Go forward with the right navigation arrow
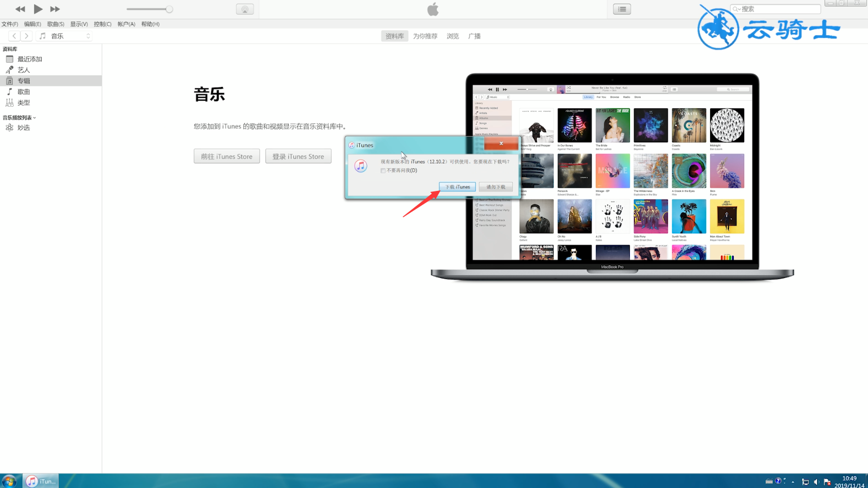Viewport: 868px width, 488px height. click(x=26, y=36)
